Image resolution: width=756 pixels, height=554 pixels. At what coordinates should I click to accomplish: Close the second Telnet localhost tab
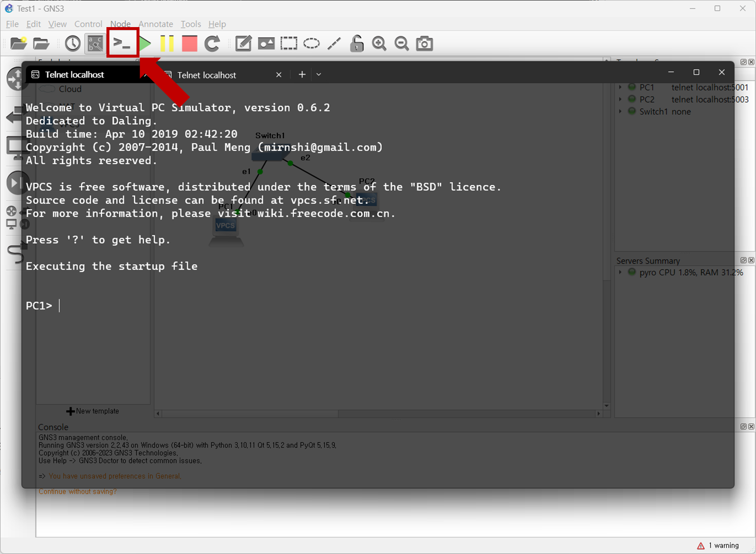[x=279, y=75]
